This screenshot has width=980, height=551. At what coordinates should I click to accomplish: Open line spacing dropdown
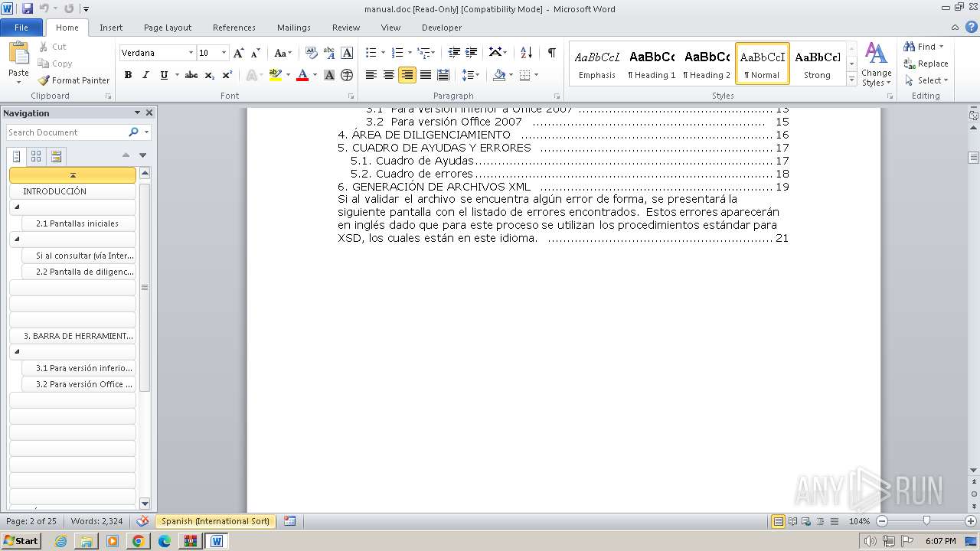coord(471,75)
